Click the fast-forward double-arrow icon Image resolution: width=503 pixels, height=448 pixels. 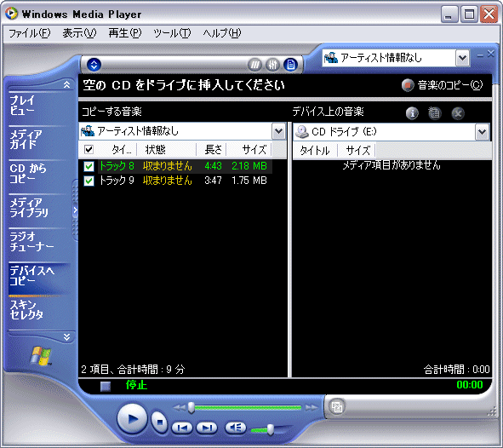(x=312, y=408)
